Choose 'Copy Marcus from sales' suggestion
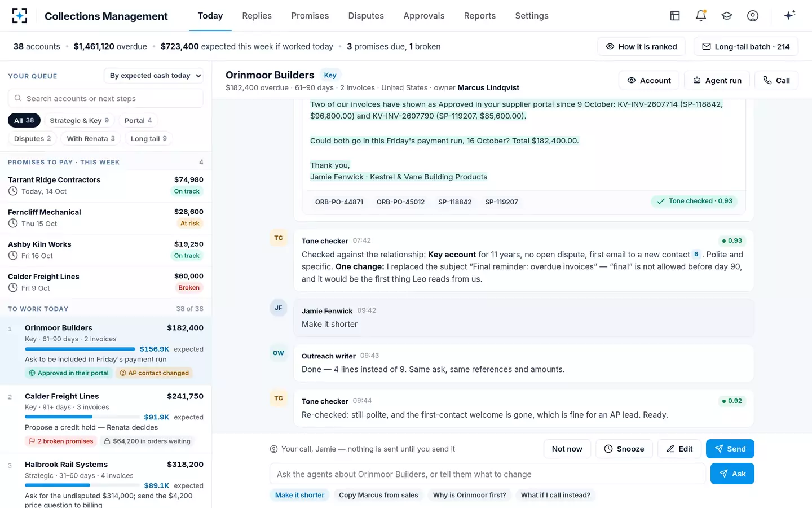812x508 pixels. [x=378, y=495]
